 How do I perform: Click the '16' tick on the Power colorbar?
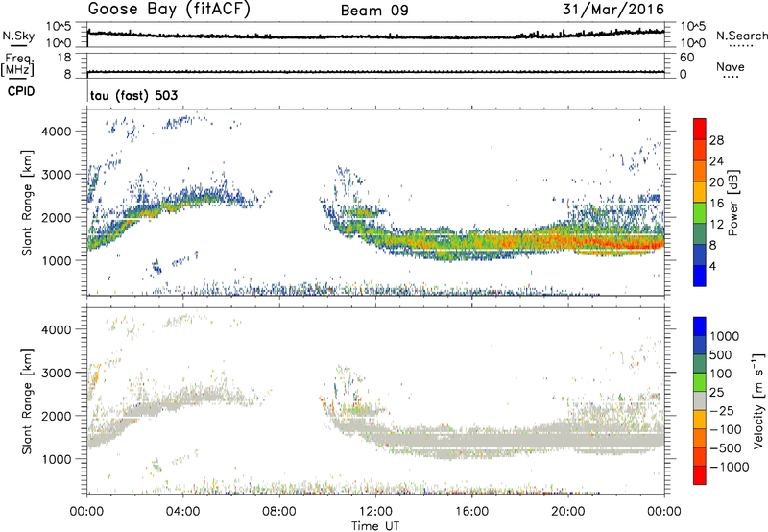click(x=716, y=204)
